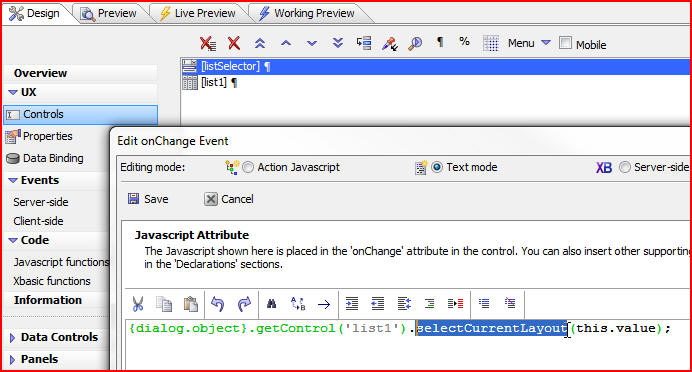Open Server-side events
This screenshot has width=692, height=372.
[41, 202]
